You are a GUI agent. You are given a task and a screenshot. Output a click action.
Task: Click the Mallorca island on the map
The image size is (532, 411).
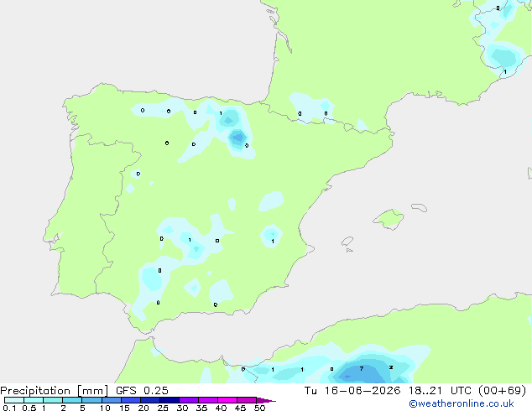tap(389, 219)
